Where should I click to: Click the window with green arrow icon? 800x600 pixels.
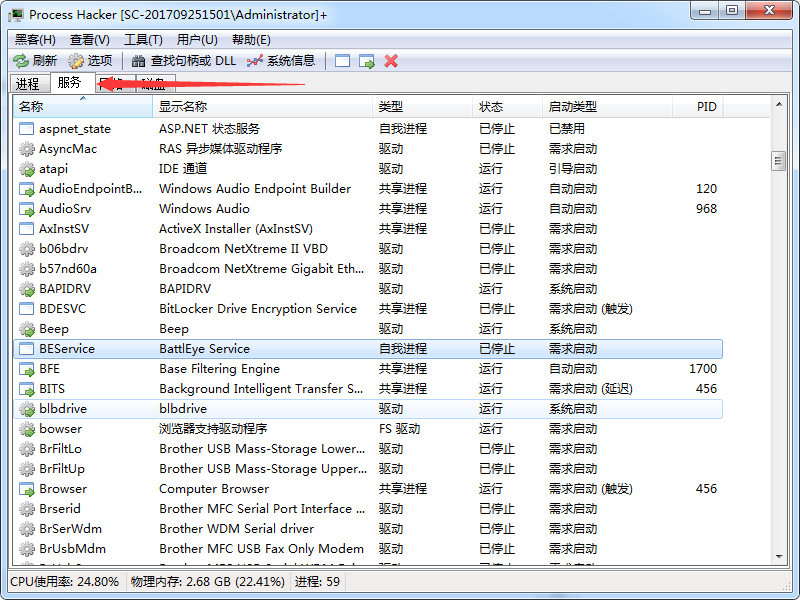[x=367, y=61]
